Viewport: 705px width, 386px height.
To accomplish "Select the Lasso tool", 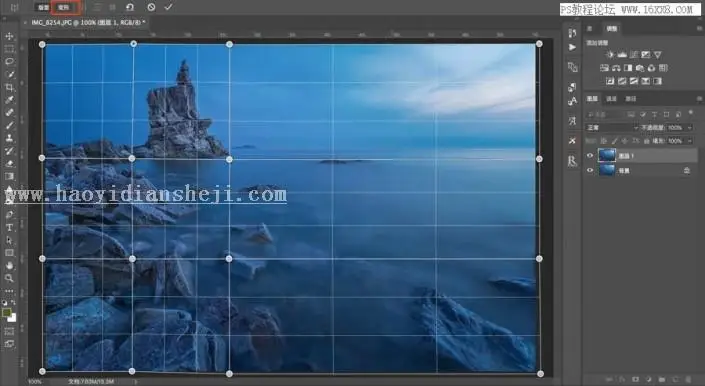I will click(9, 62).
